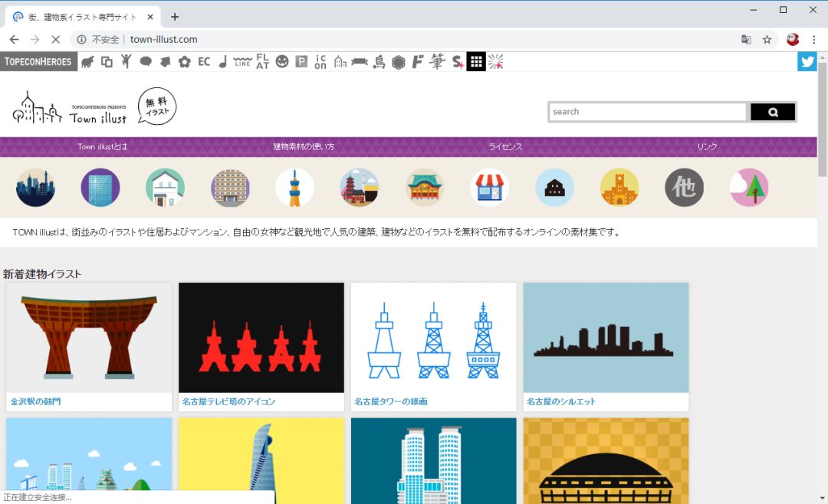Open the black grid icon link

pyautogui.click(x=476, y=62)
